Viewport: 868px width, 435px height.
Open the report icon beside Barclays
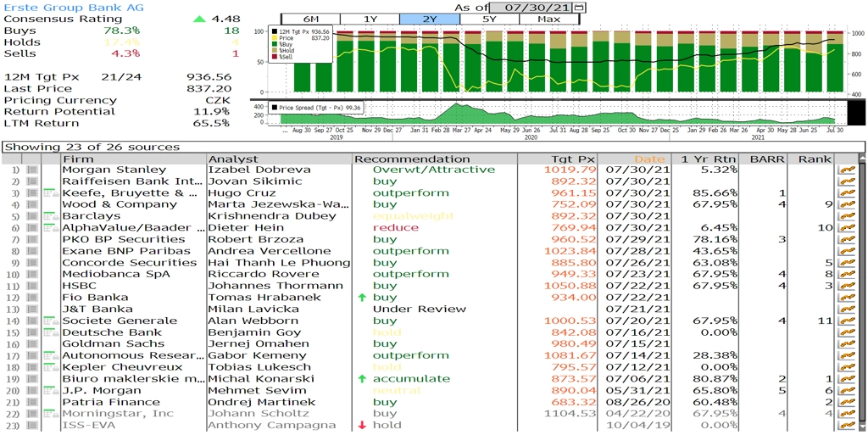pos(51,216)
